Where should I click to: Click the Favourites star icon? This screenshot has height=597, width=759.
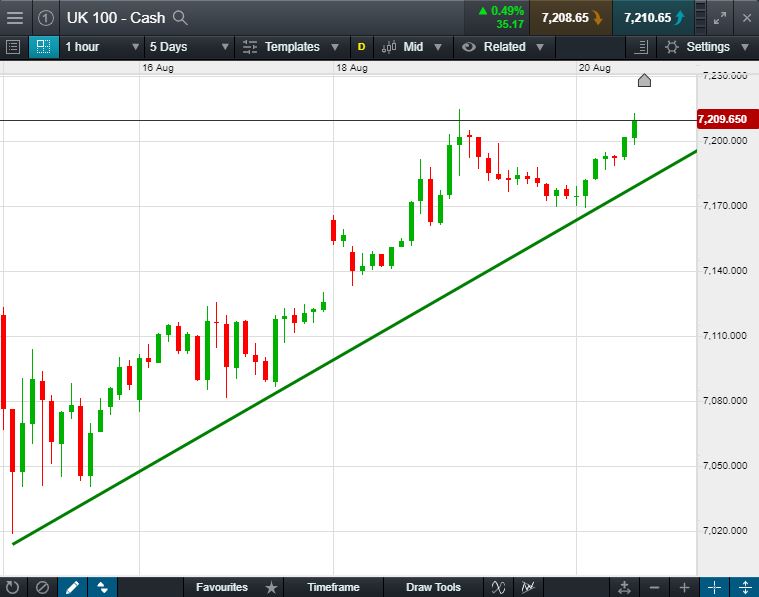pyautogui.click(x=271, y=587)
